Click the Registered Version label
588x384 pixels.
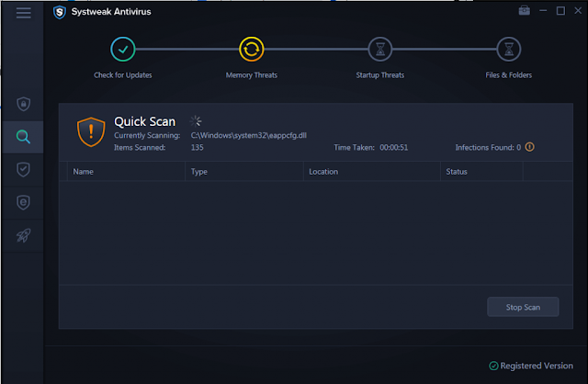(537, 366)
